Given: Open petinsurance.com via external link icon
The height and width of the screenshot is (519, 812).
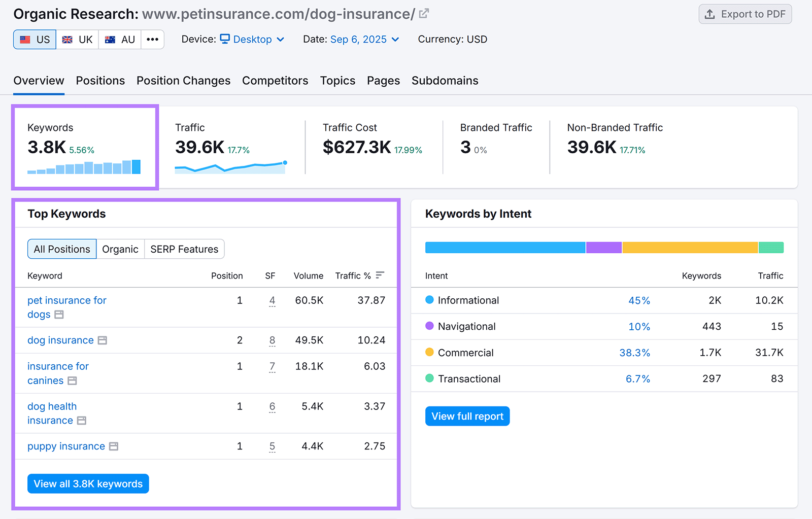Looking at the screenshot, I should (424, 13).
